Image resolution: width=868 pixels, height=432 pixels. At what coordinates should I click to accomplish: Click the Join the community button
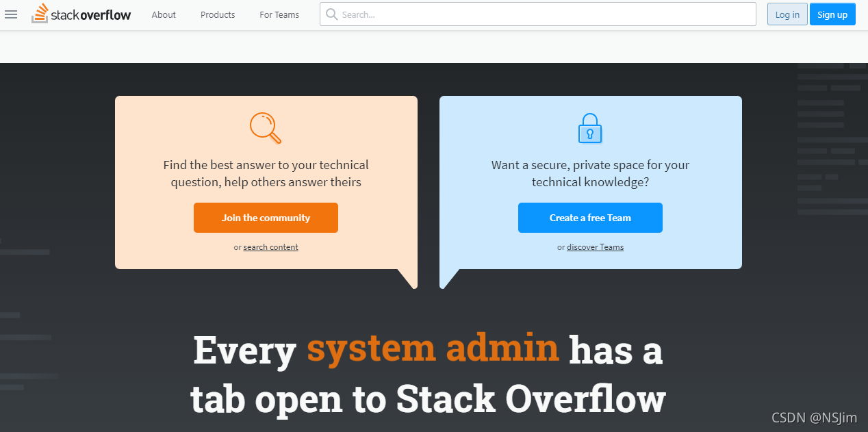(x=266, y=218)
